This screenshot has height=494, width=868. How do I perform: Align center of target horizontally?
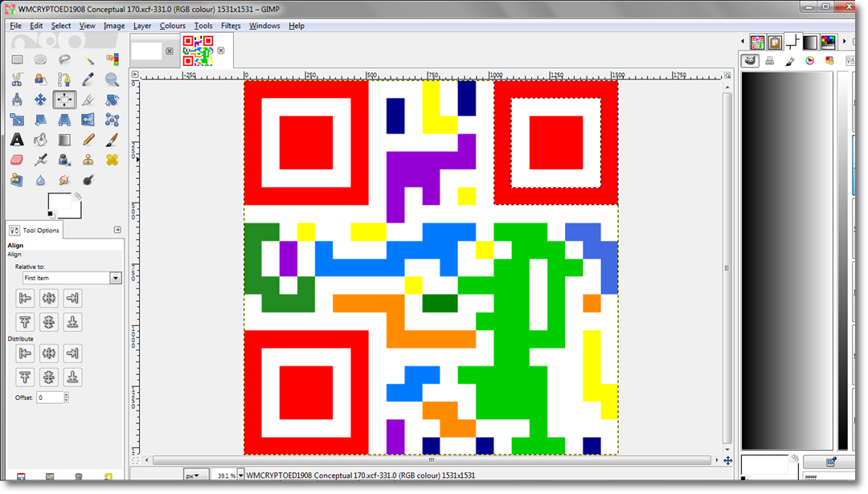pyautogui.click(x=49, y=298)
